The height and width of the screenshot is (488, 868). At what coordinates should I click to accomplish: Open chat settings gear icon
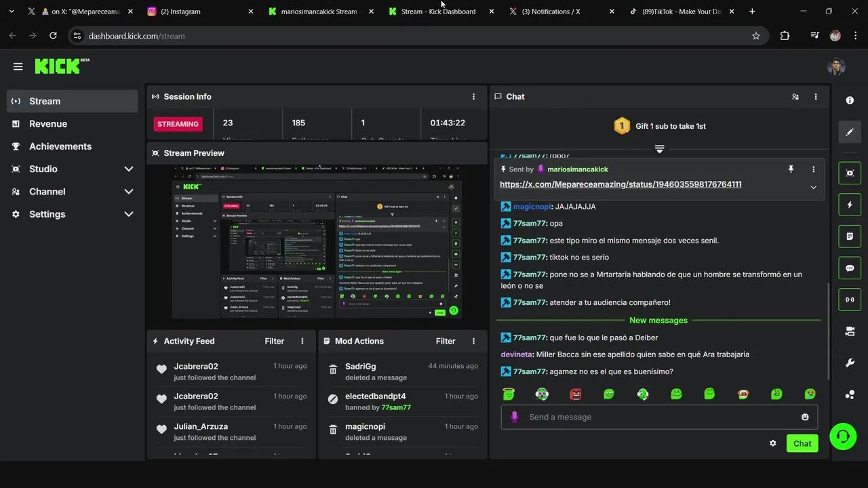coord(772,443)
